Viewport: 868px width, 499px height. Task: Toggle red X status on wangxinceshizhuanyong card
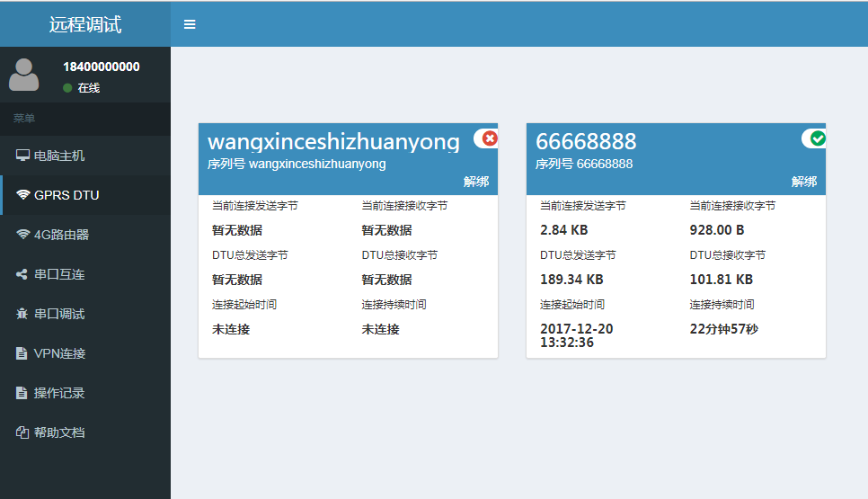(x=489, y=138)
